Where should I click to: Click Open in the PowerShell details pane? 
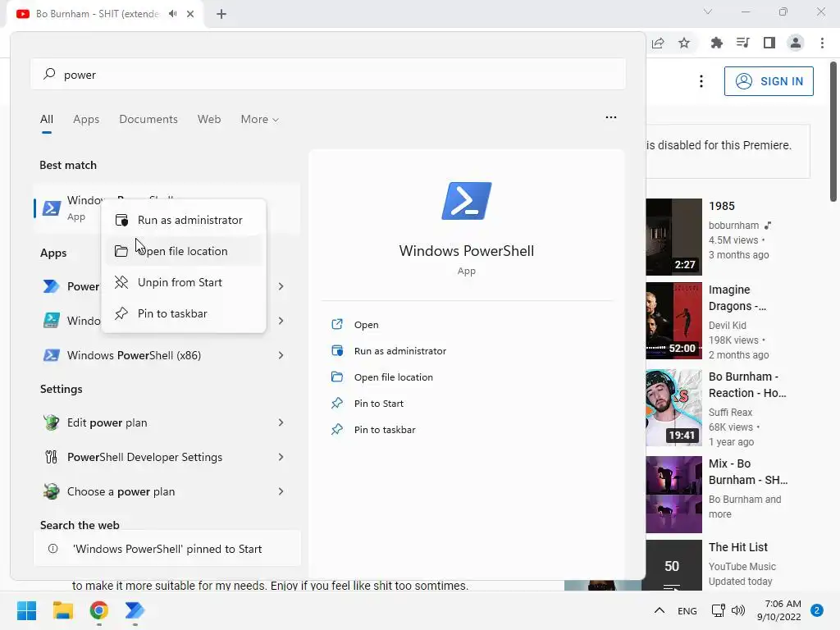(x=366, y=325)
